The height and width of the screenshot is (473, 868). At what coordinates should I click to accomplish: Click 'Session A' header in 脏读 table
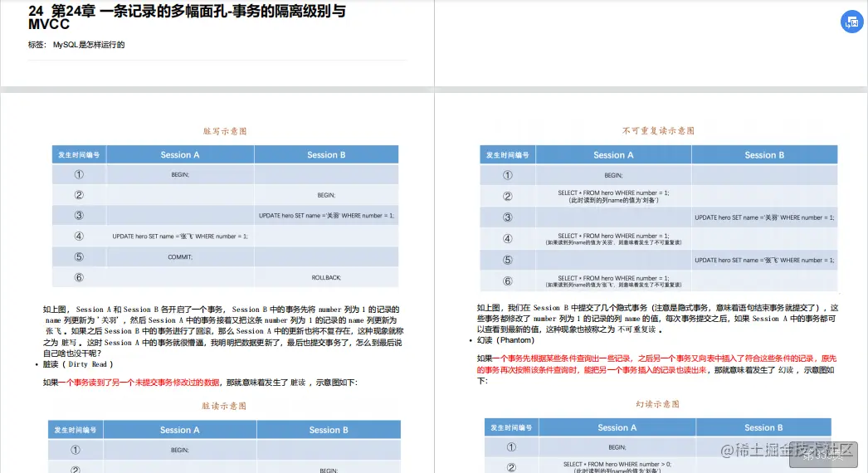coord(180,430)
